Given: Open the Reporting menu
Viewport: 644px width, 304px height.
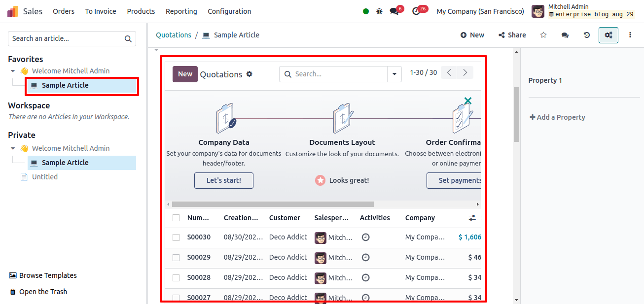Looking at the screenshot, I should tap(181, 11).
